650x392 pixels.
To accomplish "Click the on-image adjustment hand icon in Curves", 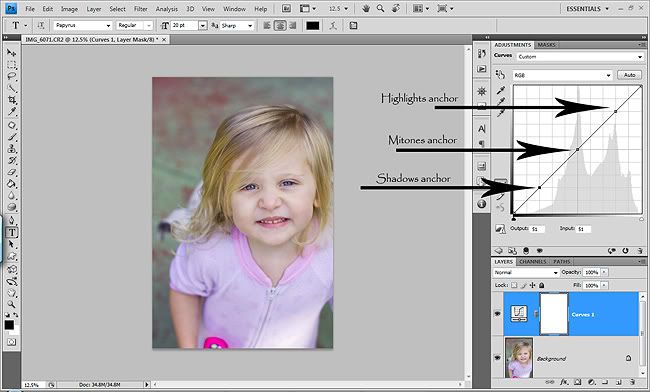I will pyautogui.click(x=500, y=75).
